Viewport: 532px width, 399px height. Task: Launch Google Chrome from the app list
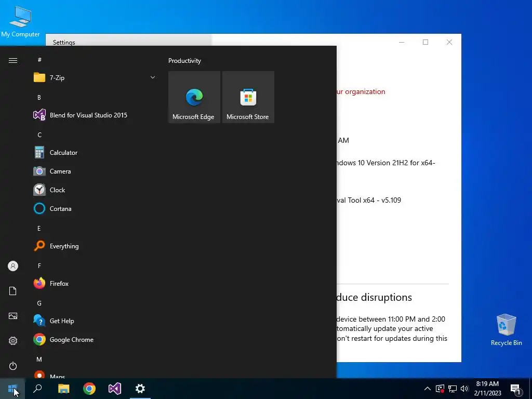(x=95, y=340)
